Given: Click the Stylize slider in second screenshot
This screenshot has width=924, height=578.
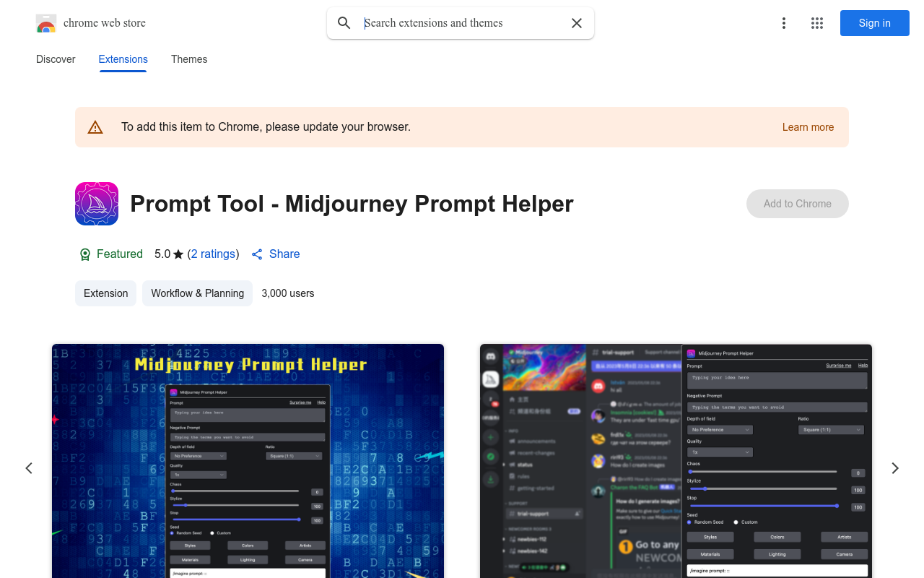Looking at the screenshot, I should 762,489.
